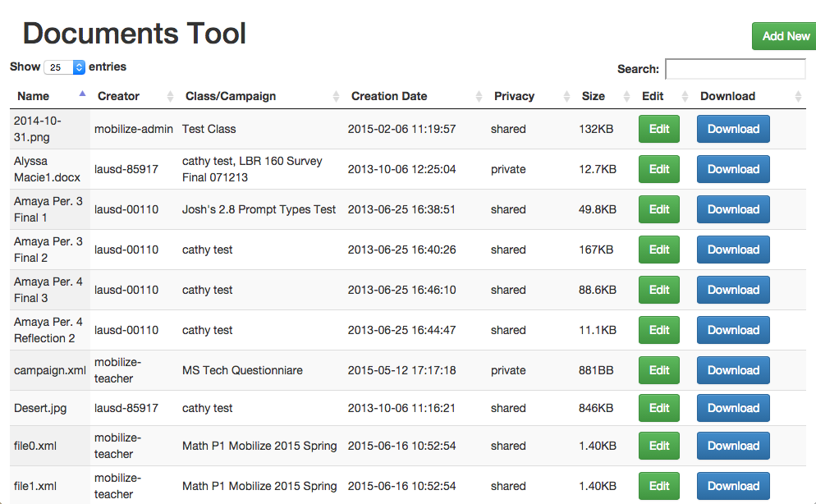This screenshot has height=504, width=816.
Task: Focus the Search input field
Action: [735, 69]
